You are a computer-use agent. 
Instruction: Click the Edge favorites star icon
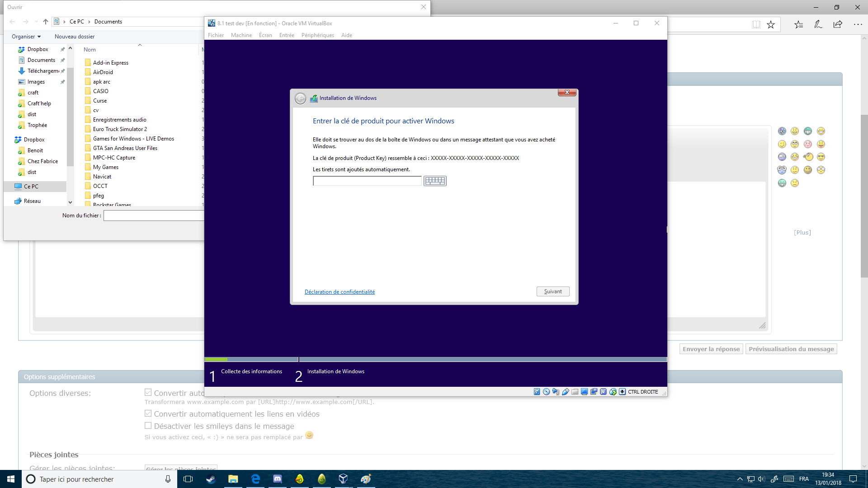point(771,24)
